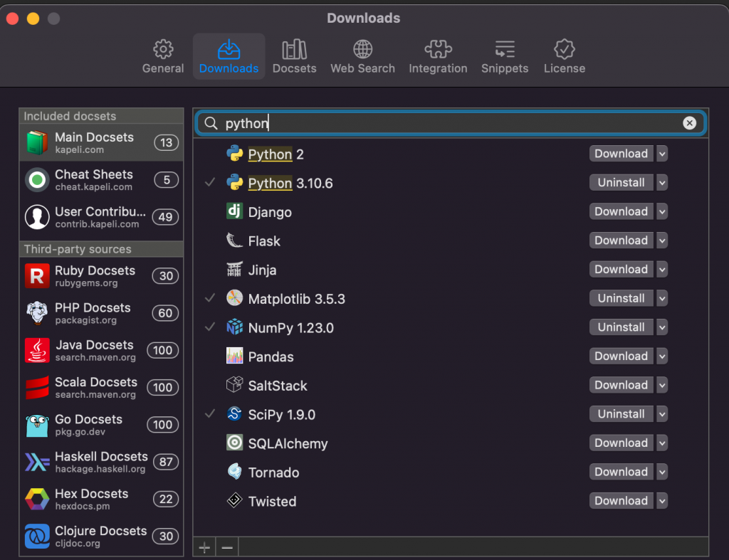Download the Django docset
Screen dimensions: 729x560
click(x=621, y=211)
